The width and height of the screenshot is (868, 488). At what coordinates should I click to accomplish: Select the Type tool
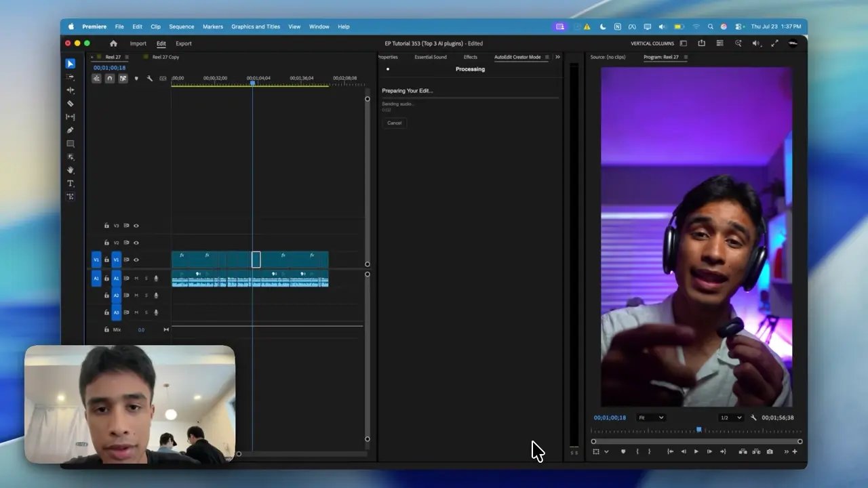(70, 184)
